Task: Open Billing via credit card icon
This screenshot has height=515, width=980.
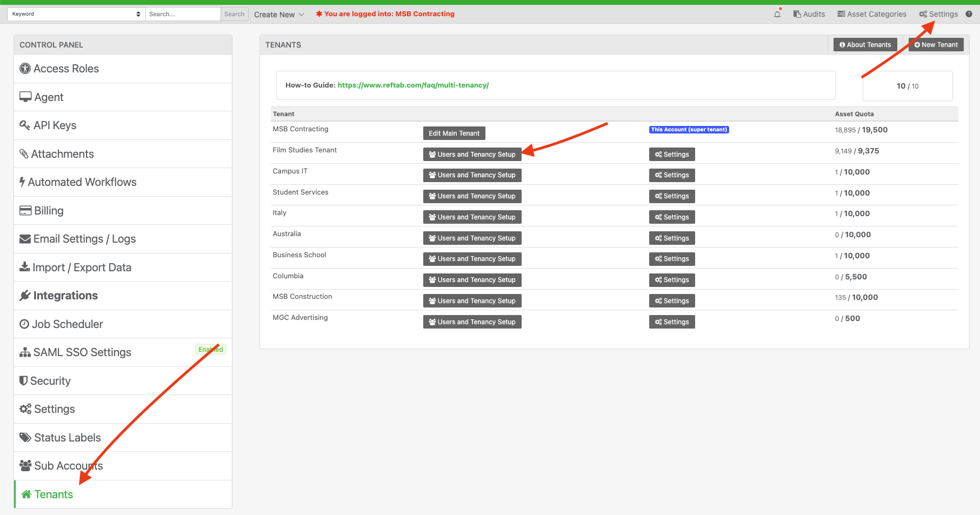Action: tap(25, 211)
